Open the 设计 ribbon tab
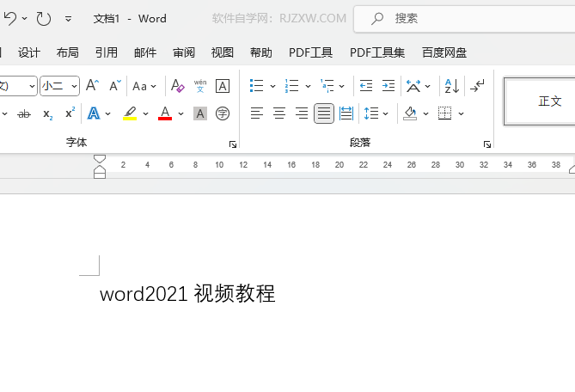The height and width of the screenshot is (392, 575). pos(29,52)
